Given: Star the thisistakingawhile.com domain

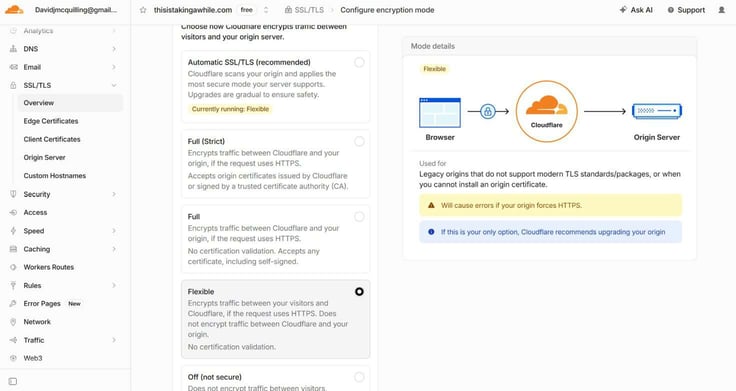Looking at the screenshot, I should (x=143, y=10).
